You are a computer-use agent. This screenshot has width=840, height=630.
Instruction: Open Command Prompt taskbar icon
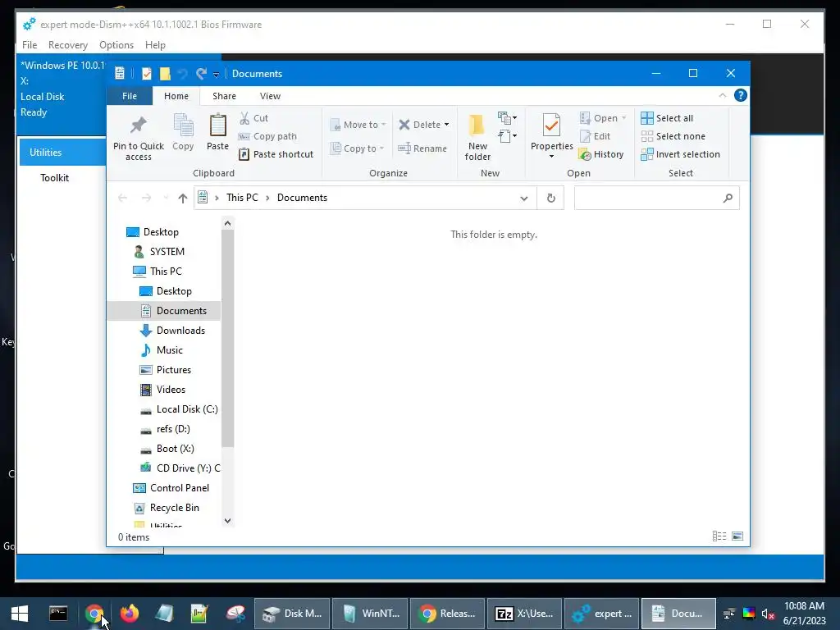click(x=58, y=614)
